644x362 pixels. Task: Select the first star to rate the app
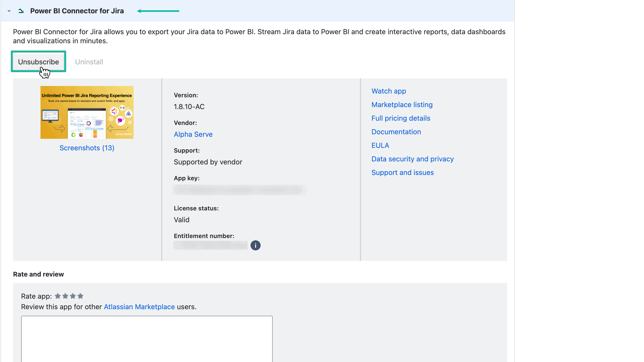click(58, 296)
